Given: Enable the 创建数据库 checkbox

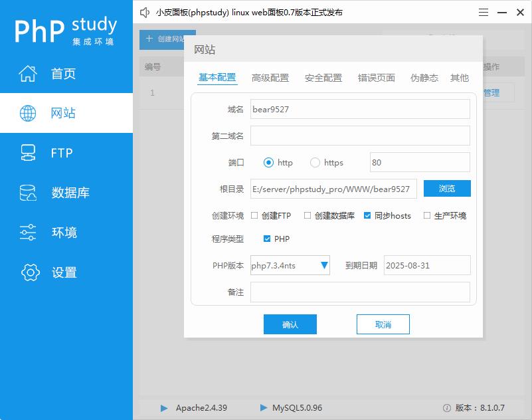Looking at the screenshot, I should pyautogui.click(x=307, y=215).
